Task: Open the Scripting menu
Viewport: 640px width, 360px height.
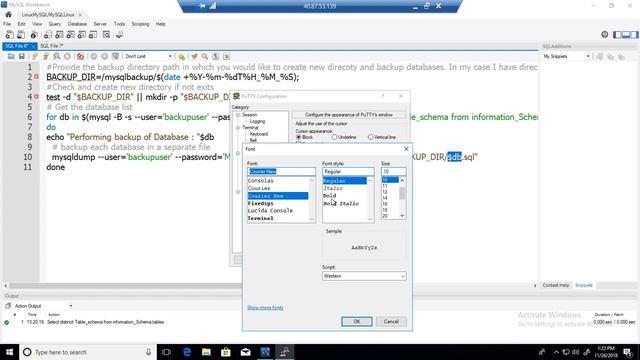Action: point(140,24)
